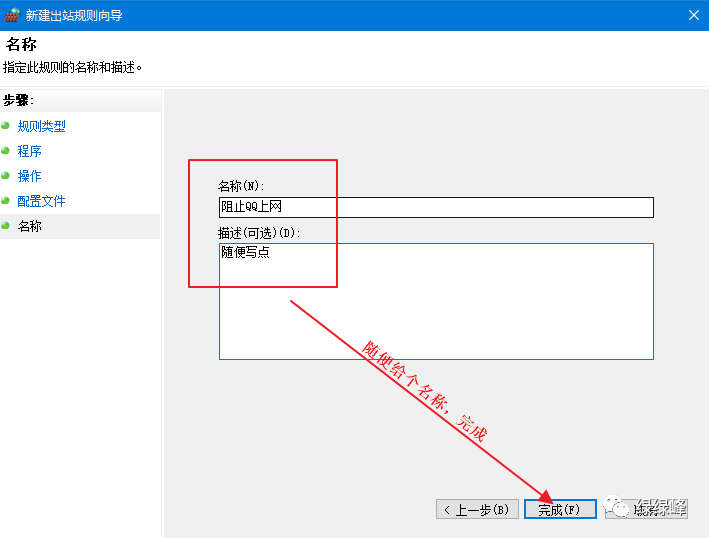Click the green bullet beside 配置文件

coord(5,200)
